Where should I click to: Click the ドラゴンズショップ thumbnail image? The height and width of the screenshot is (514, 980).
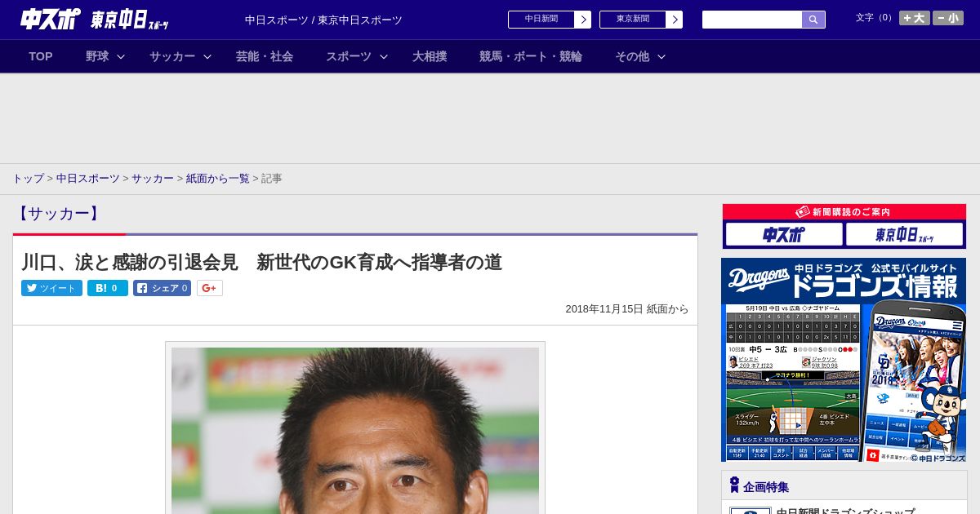(x=751, y=511)
